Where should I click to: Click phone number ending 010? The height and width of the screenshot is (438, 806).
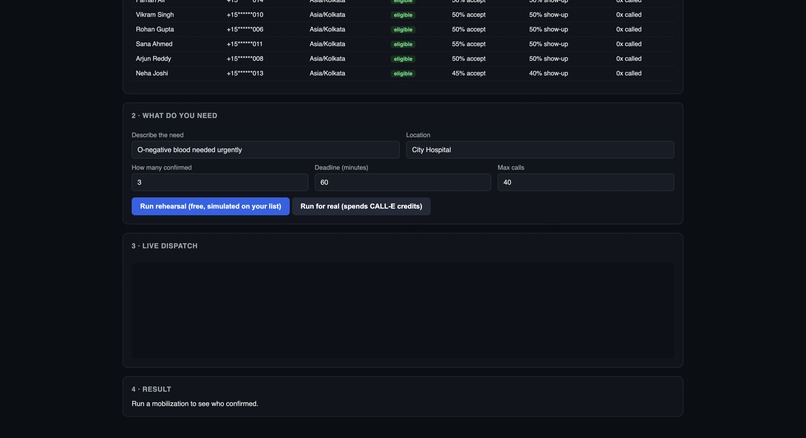245,15
